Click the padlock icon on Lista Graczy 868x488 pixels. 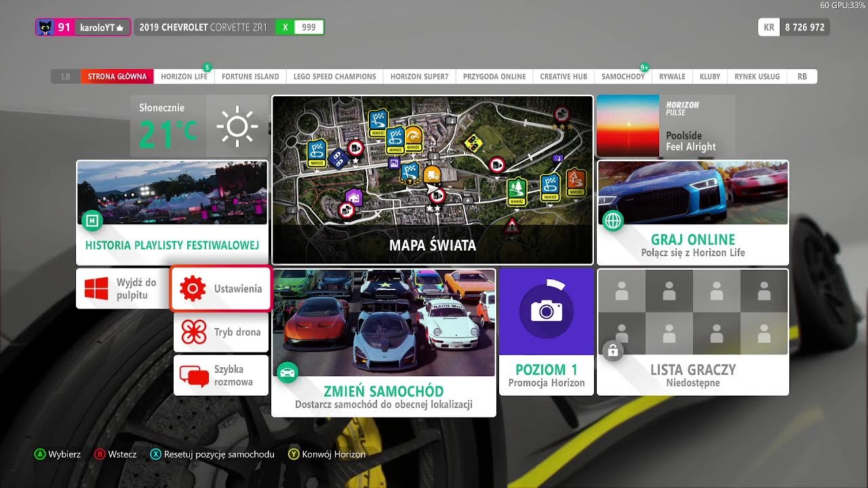pyautogui.click(x=612, y=350)
